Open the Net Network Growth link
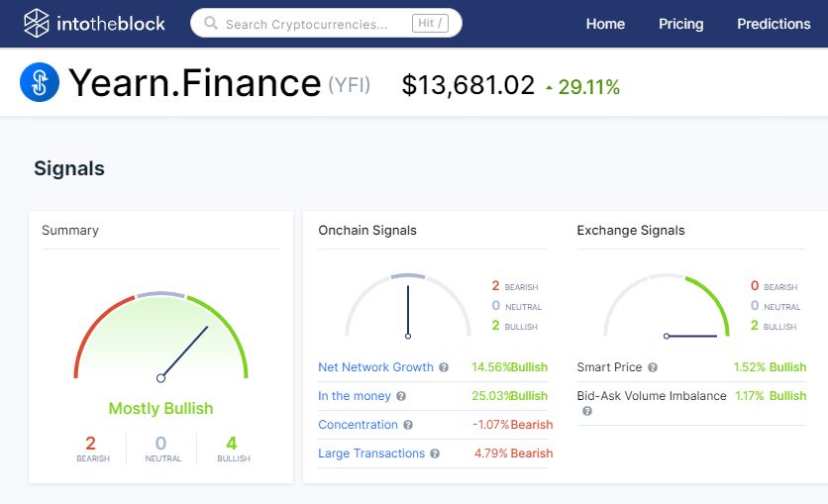Screen dimensions: 828x504 [375, 366]
